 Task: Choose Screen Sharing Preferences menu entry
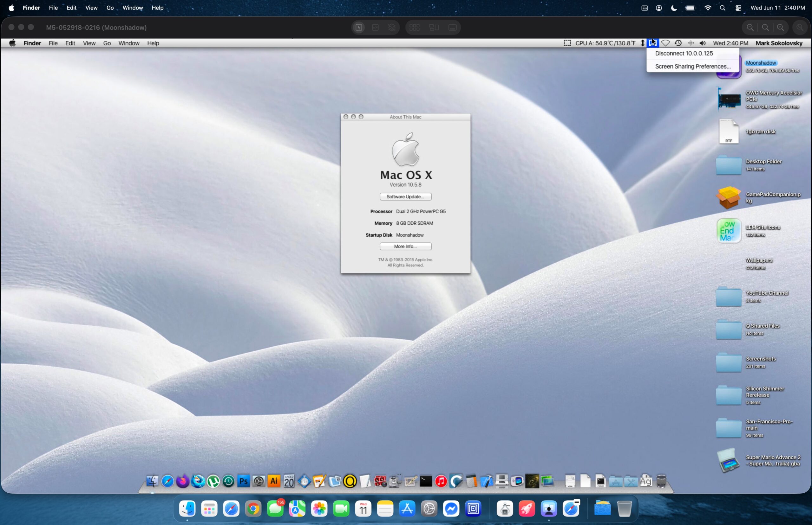click(x=693, y=67)
